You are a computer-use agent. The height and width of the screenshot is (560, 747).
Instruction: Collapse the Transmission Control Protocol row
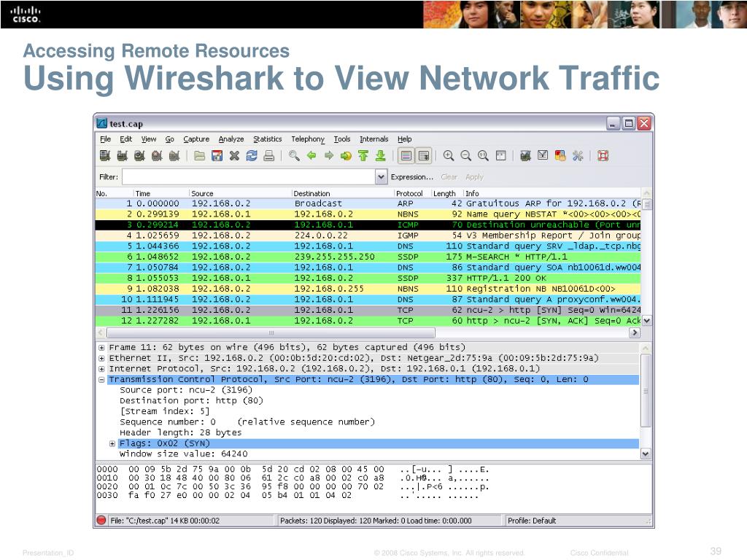tap(101, 379)
